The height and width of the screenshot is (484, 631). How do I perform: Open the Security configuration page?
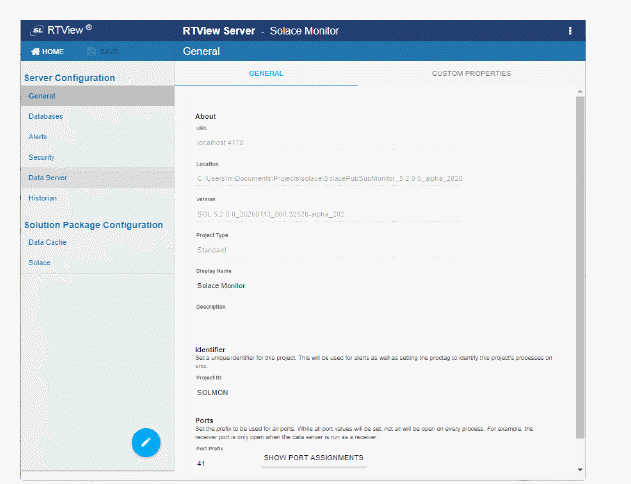coord(41,157)
